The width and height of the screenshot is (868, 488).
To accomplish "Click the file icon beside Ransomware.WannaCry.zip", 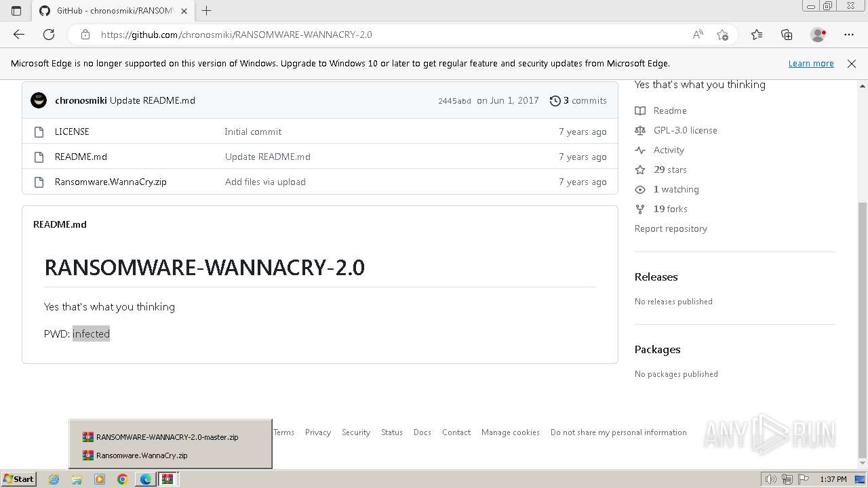I will [x=39, y=182].
